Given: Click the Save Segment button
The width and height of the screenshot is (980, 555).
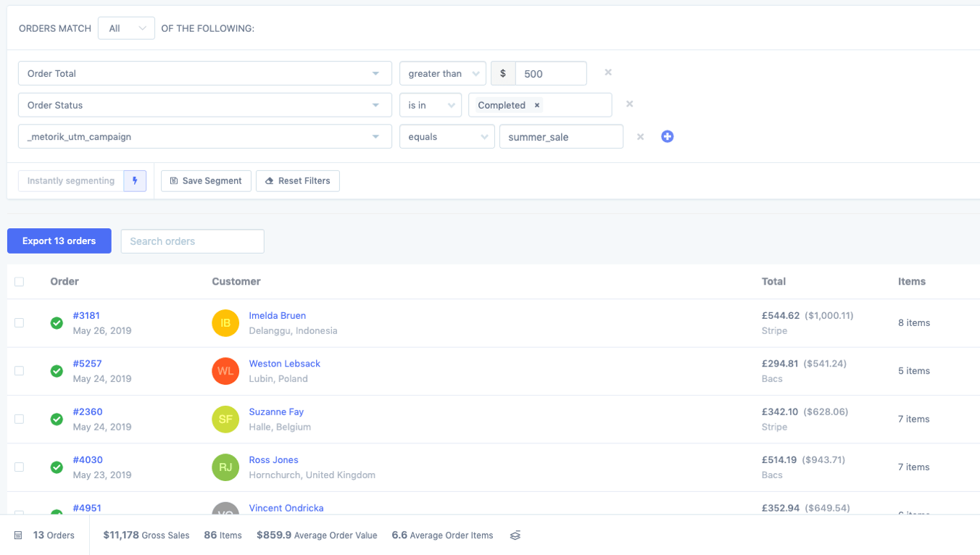Looking at the screenshot, I should point(206,180).
